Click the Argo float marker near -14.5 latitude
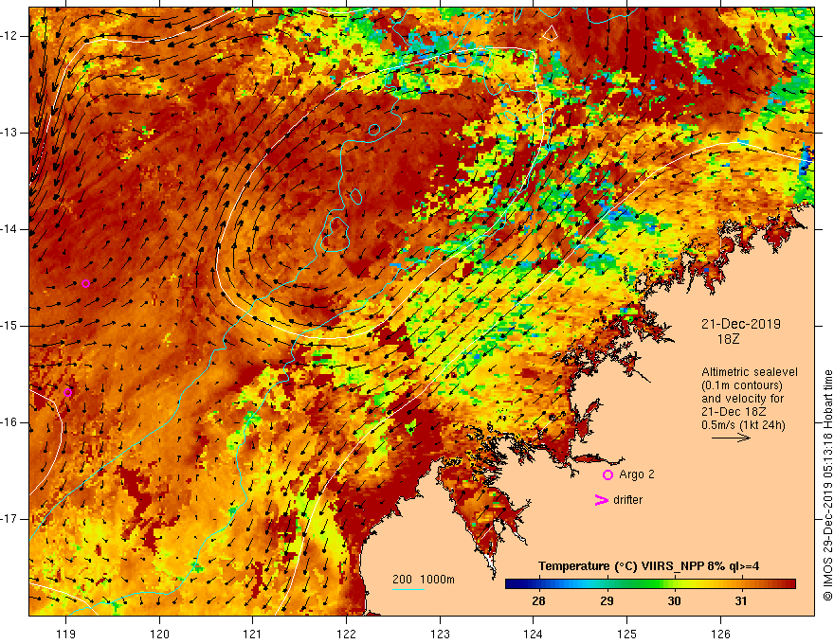This screenshot has width=834, height=644. tap(85, 284)
